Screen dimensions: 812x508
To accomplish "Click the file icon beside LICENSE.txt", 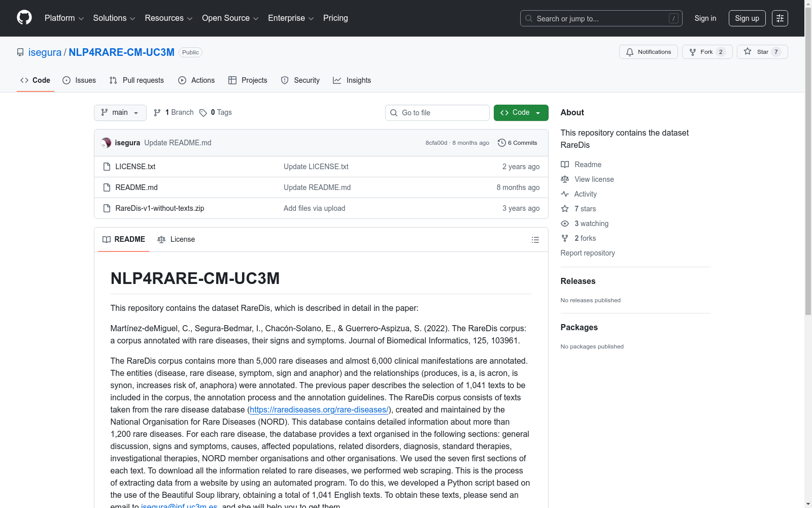I will 107,167.
